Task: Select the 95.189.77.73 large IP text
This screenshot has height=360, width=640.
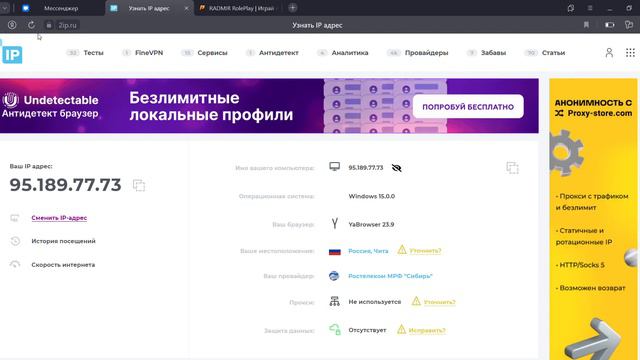Action: coord(65,185)
